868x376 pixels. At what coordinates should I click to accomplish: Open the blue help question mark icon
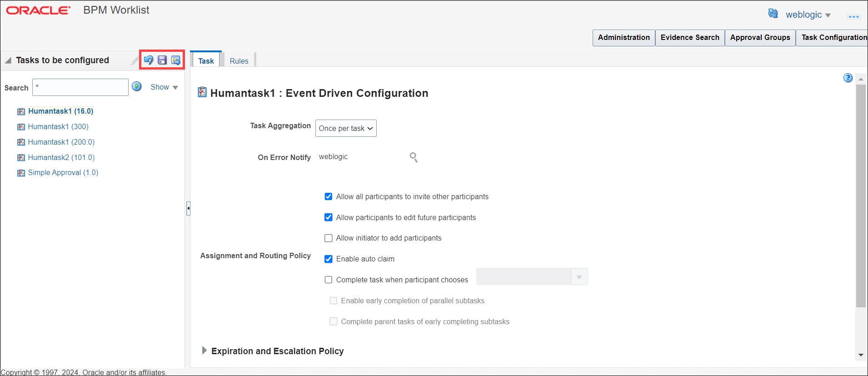click(848, 78)
